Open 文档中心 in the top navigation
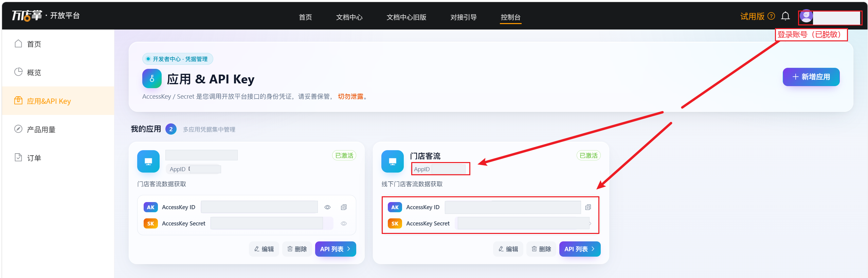 tap(349, 17)
